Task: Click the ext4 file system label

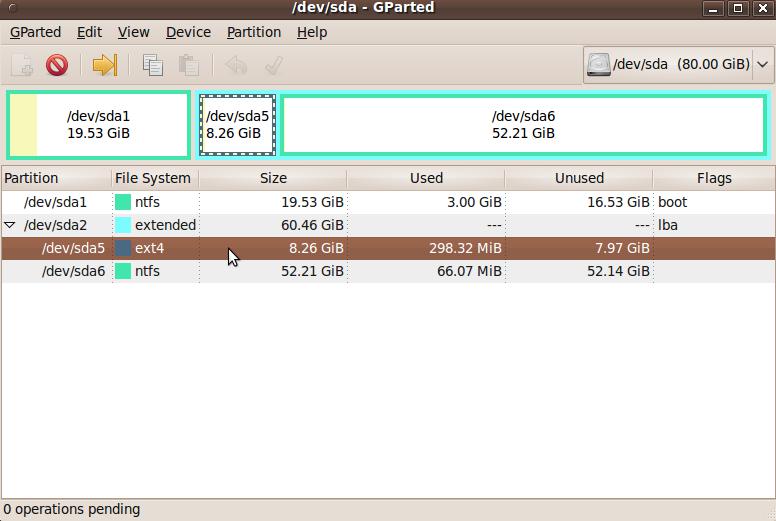Action: [x=149, y=248]
